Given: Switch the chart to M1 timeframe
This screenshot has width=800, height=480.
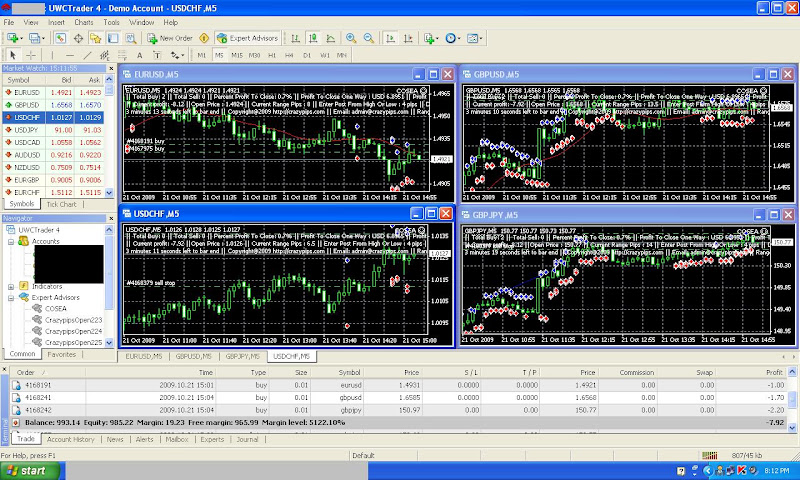Looking at the screenshot, I should (202, 55).
